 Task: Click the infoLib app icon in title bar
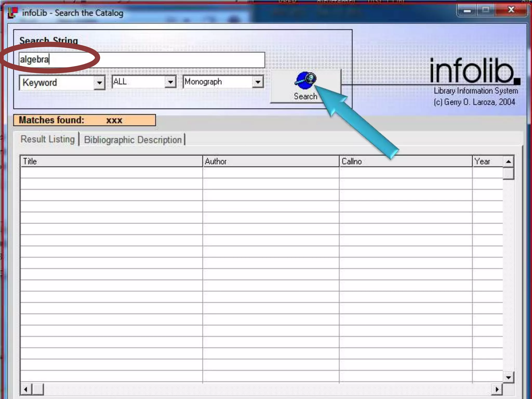13,13
